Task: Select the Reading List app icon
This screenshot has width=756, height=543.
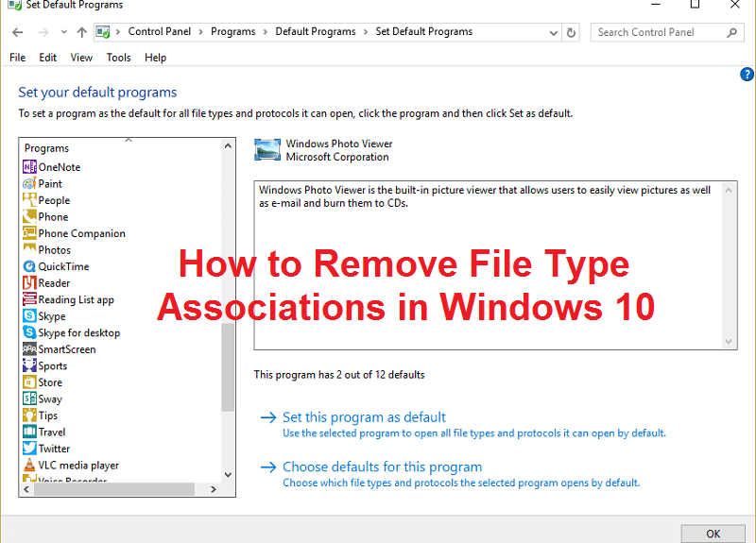Action: click(x=29, y=299)
